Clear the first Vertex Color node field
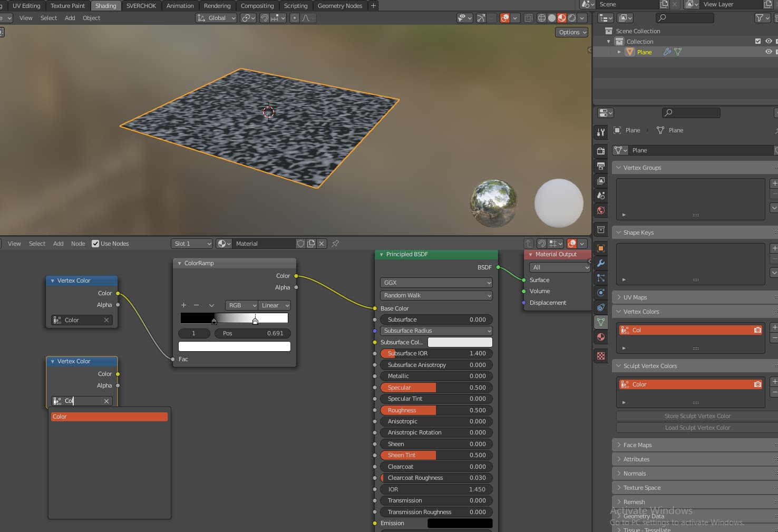The image size is (778, 532). [x=106, y=320]
